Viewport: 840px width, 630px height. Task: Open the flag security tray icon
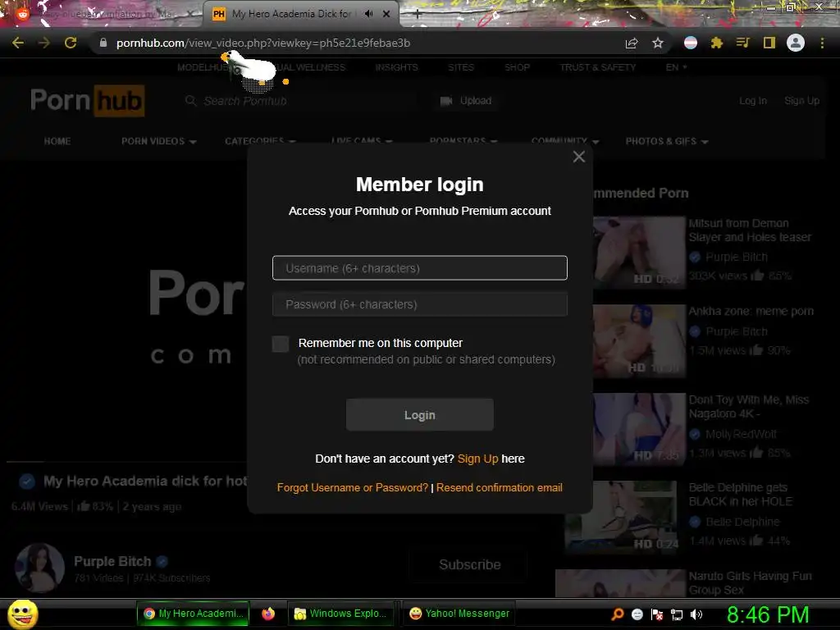point(657,614)
